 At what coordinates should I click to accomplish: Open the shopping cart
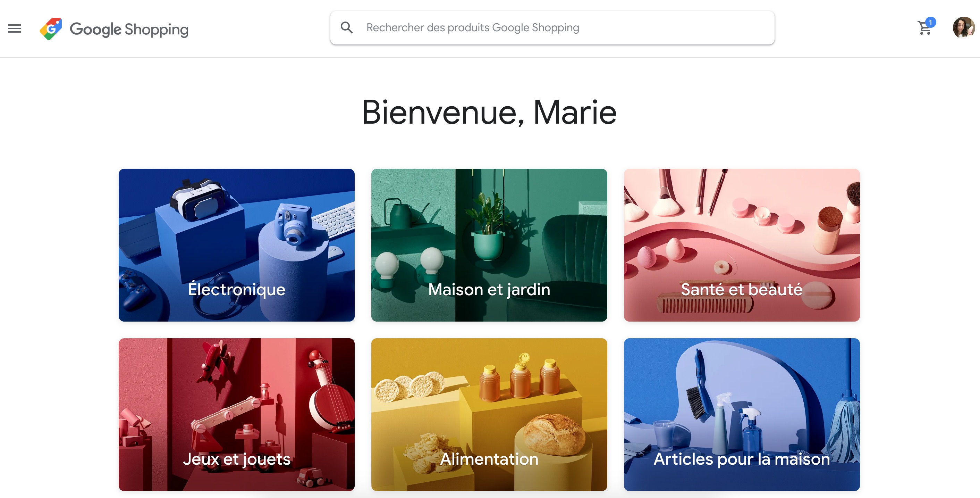[924, 28]
